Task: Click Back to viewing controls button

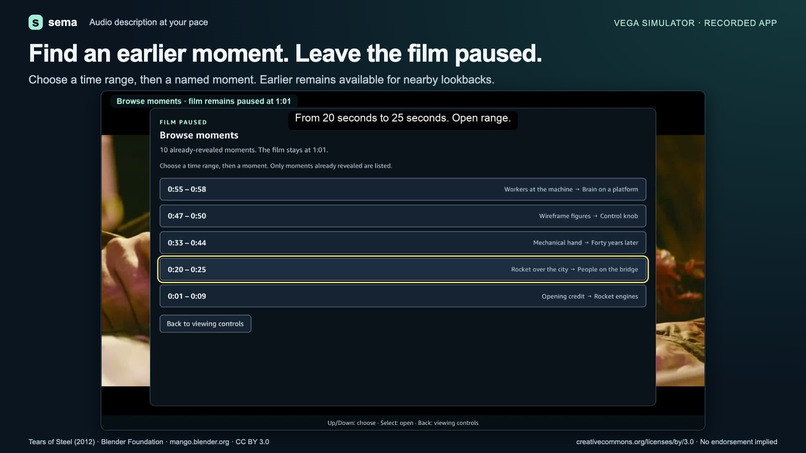Action: [x=205, y=324]
